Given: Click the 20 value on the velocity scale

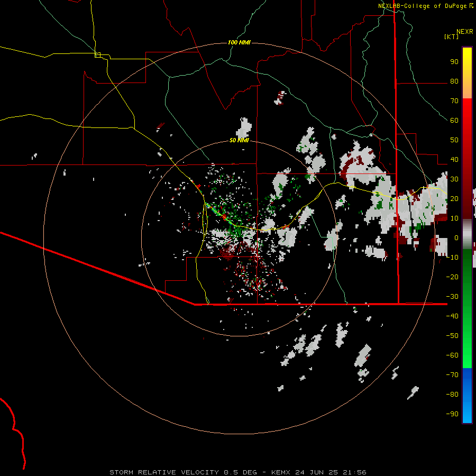Looking at the screenshot, I should 454,199.
